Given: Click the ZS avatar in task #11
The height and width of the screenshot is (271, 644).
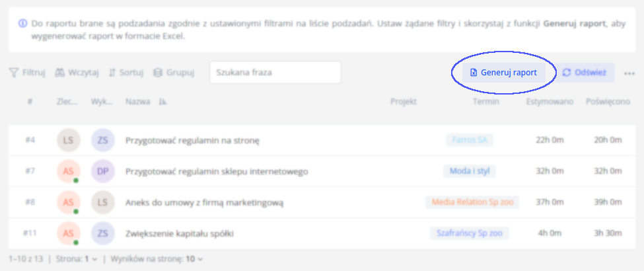Looking at the screenshot, I should tap(102, 233).
